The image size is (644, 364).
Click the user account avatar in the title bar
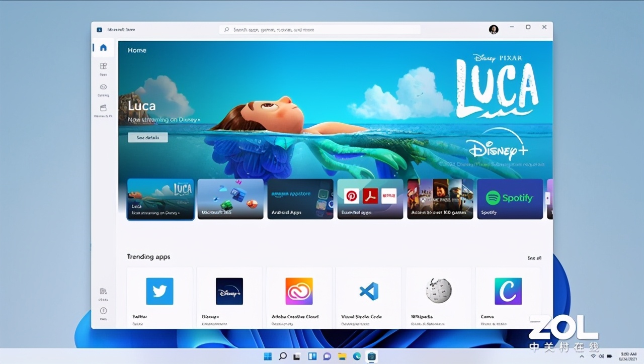click(494, 29)
